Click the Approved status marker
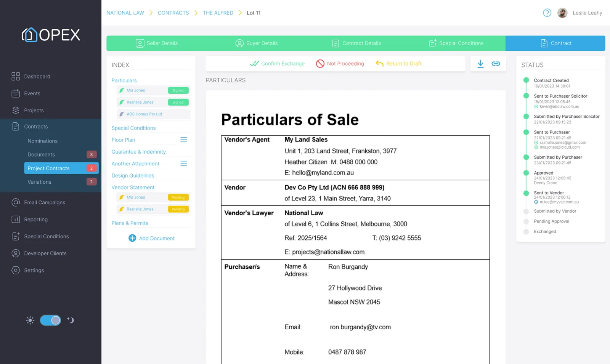Viewport: 610px width, 364px height. click(x=526, y=173)
